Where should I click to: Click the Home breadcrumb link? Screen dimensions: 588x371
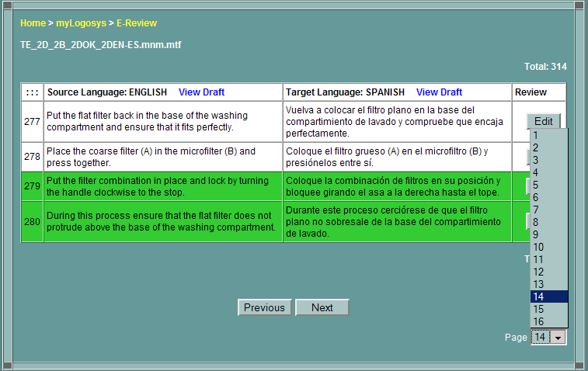[33, 23]
